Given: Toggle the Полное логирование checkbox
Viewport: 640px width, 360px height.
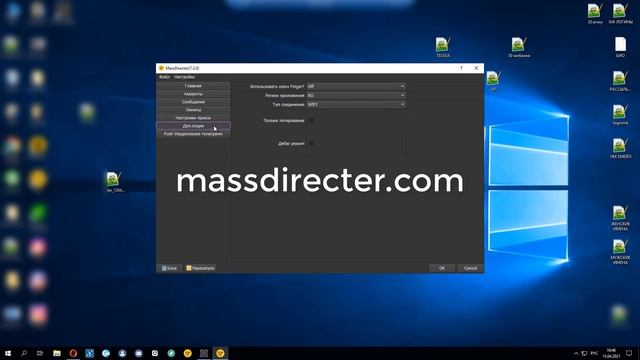Looking at the screenshot, I should pos(311,120).
